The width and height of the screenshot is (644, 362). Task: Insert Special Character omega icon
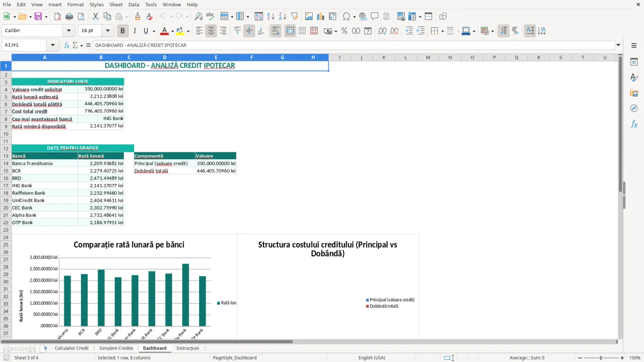click(x=346, y=17)
